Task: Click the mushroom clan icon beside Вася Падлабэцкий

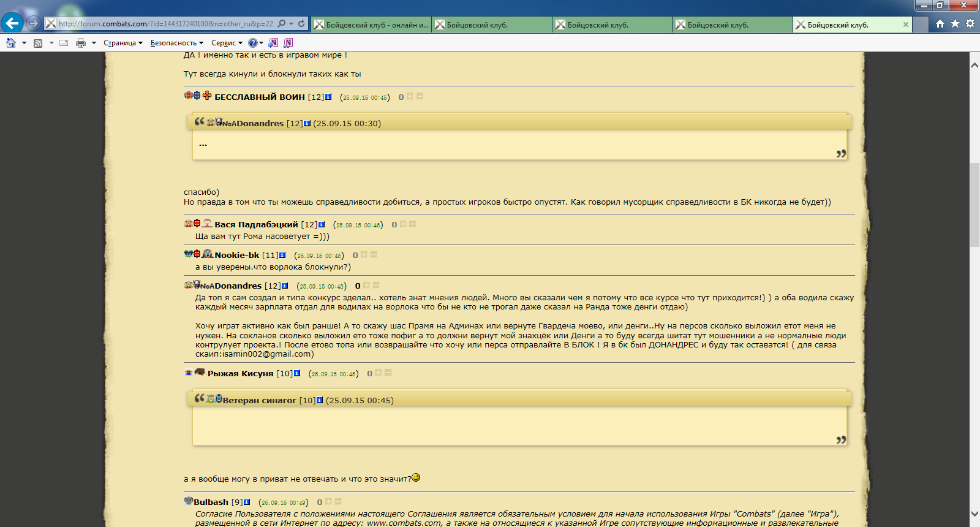Action: pos(208,223)
